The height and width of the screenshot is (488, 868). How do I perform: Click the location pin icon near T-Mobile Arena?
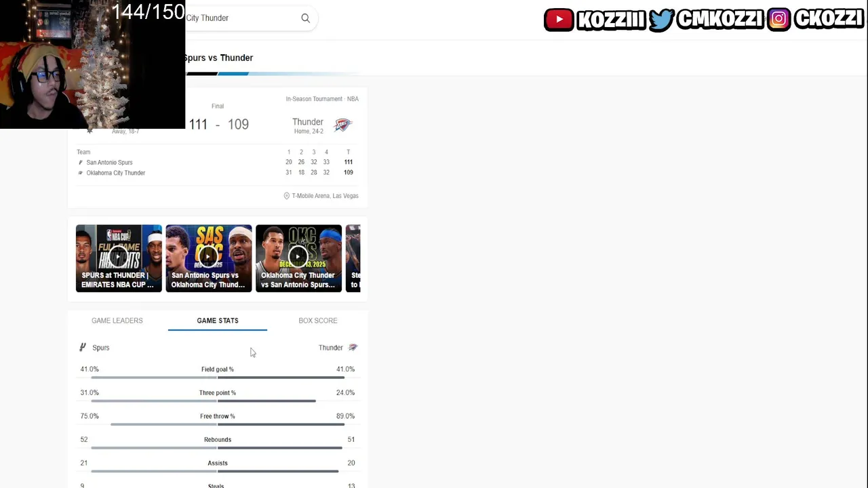click(286, 196)
